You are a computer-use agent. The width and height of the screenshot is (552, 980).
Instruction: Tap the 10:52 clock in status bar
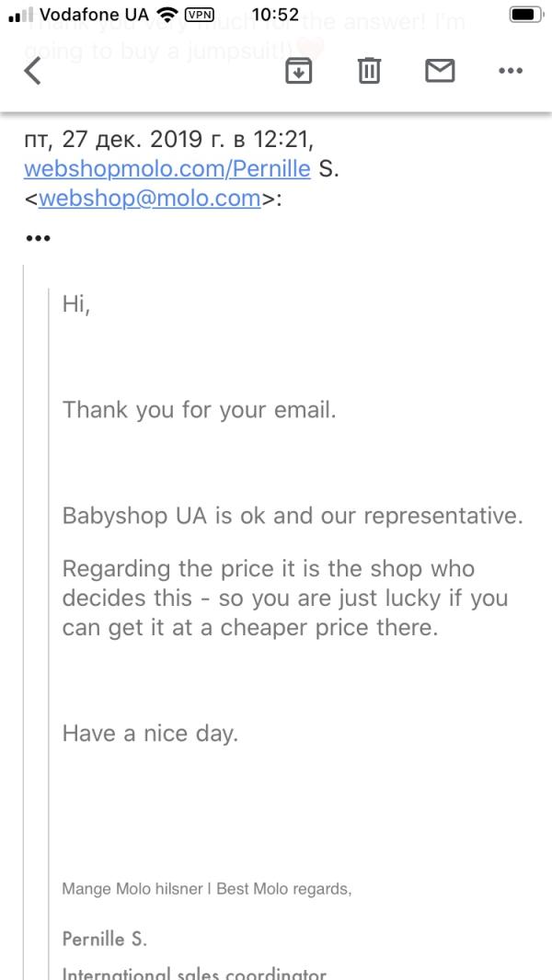[275, 15]
